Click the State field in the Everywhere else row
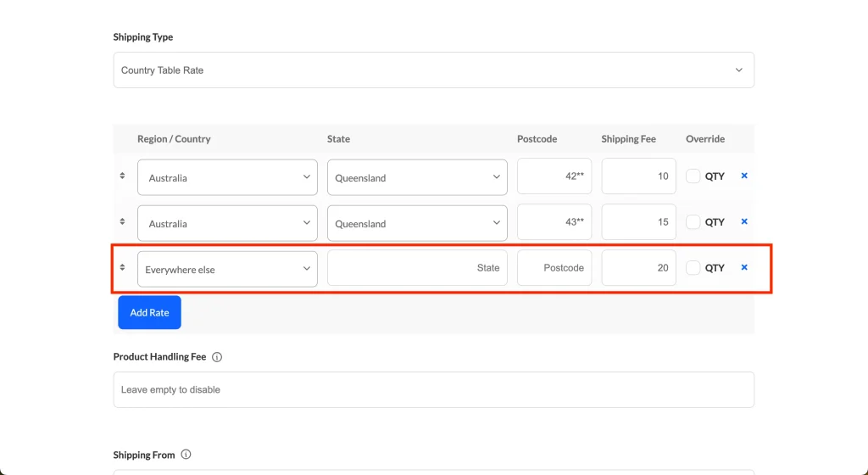This screenshot has height=475, width=868. coord(417,268)
